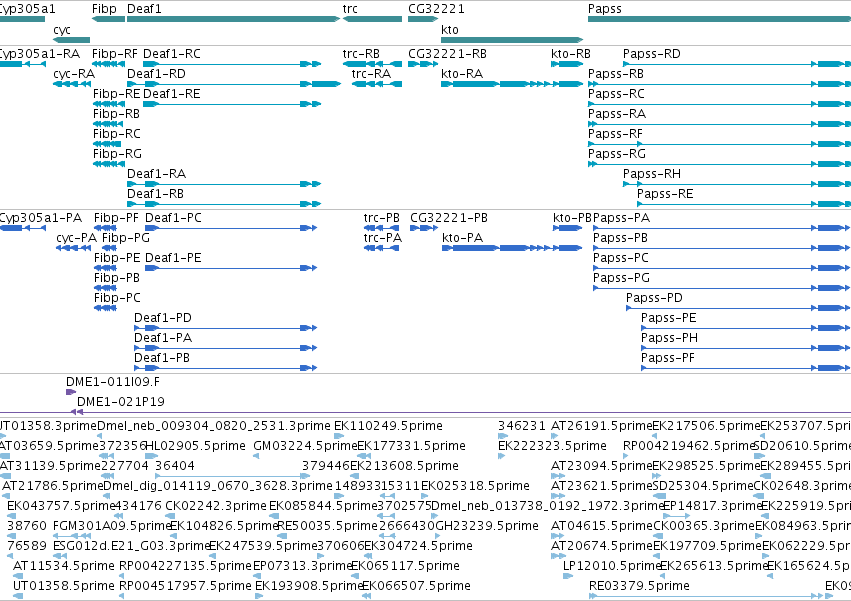Select EST EK213608.5prime
This screenshot has width=851, height=601.
pyautogui.click(x=352, y=476)
